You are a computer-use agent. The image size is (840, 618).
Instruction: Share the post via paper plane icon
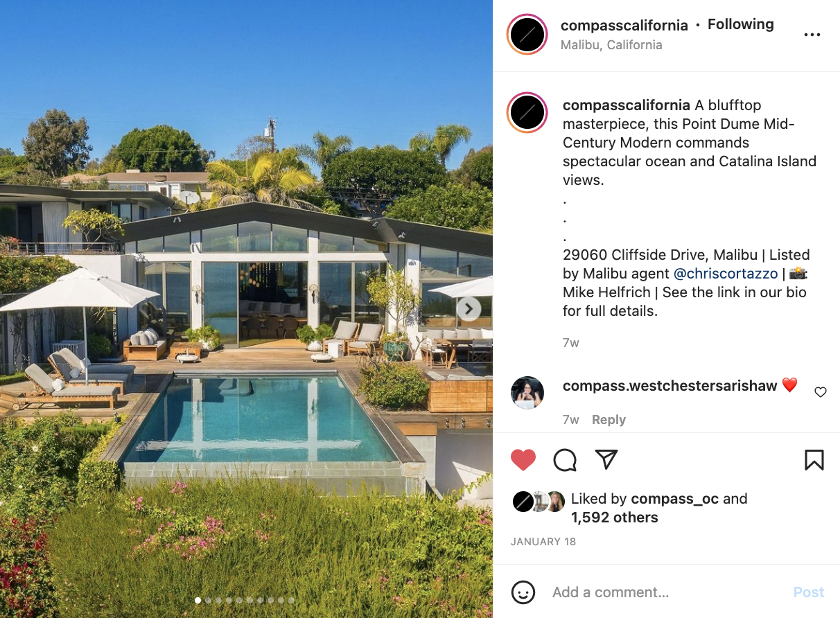pos(606,459)
